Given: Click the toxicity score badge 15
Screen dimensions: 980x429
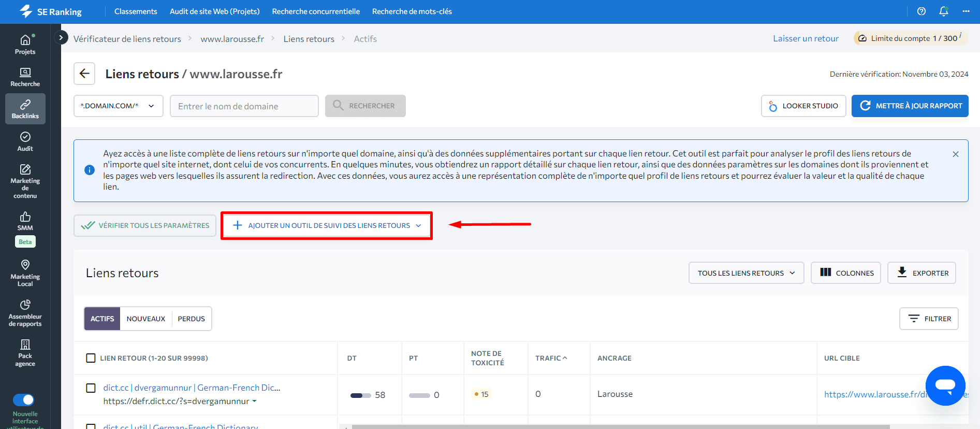Looking at the screenshot, I should (481, 394).
